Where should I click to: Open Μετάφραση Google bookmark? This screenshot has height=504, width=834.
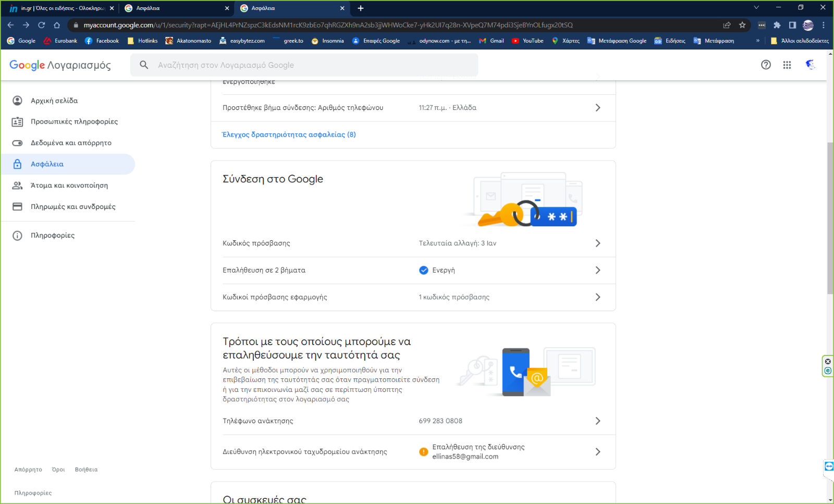[617, 41]
